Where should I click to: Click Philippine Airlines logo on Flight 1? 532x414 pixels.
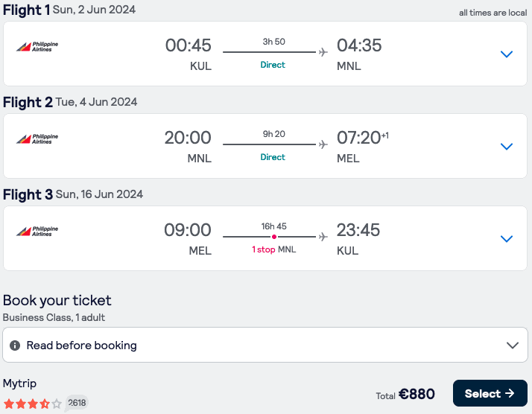37,47
